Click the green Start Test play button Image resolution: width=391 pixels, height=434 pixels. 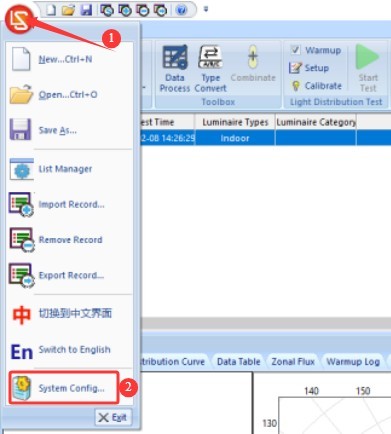click(x=368, y=69)
